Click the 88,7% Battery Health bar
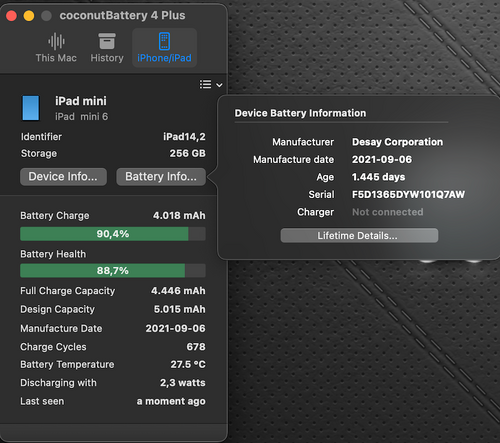The height and width of the screenshot is (443, 500). click(113, 271)
